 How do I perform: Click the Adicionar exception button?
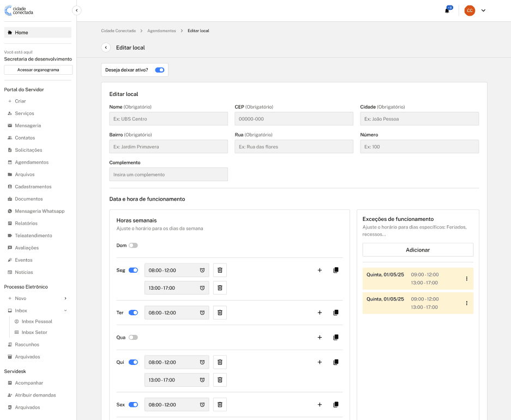tap(418, 250)
